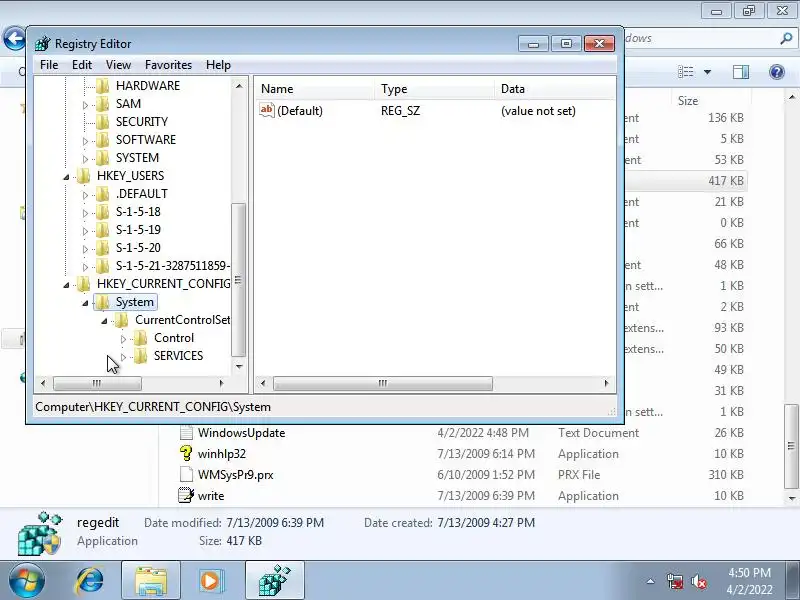This screenshot has width=800, height=600.
Task: Open the Help menu
Action: pos(218,65)
